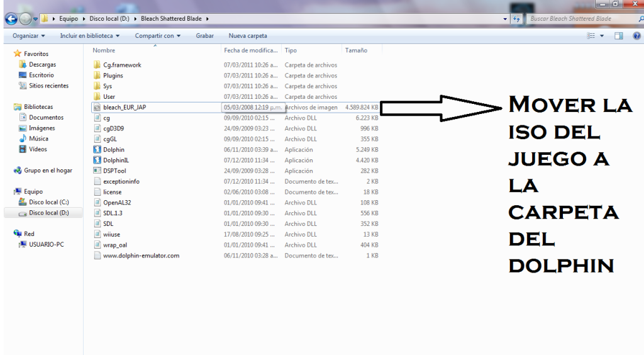Select the SDL.1.3 DLL file icon
The image size is (644, 355).
[97, 213]
